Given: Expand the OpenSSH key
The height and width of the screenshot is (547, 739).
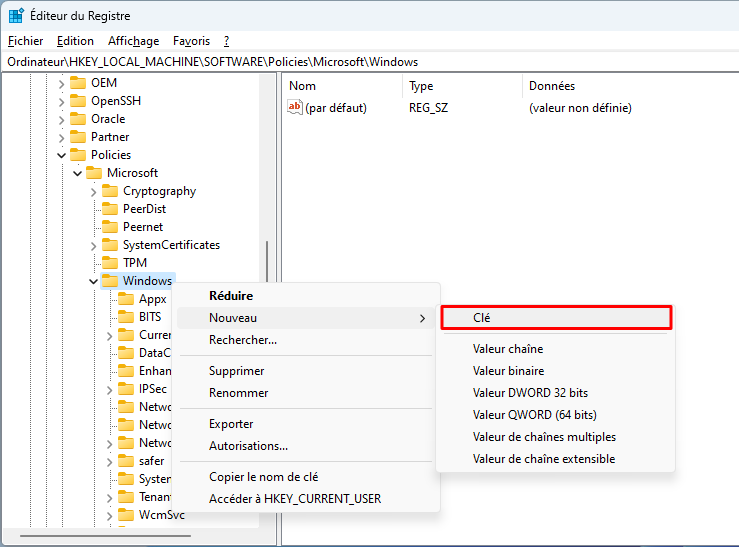Looking at the screenshot, I should click(x=61, y=102).
